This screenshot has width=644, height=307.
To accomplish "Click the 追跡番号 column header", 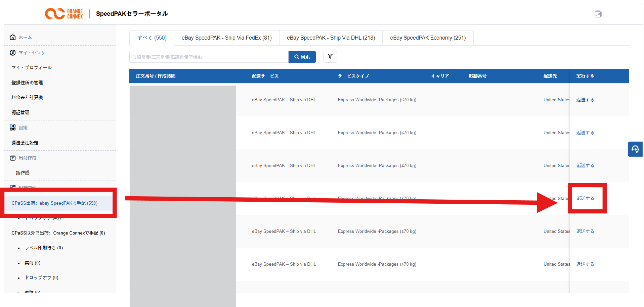I will click(x=477, y=76).
